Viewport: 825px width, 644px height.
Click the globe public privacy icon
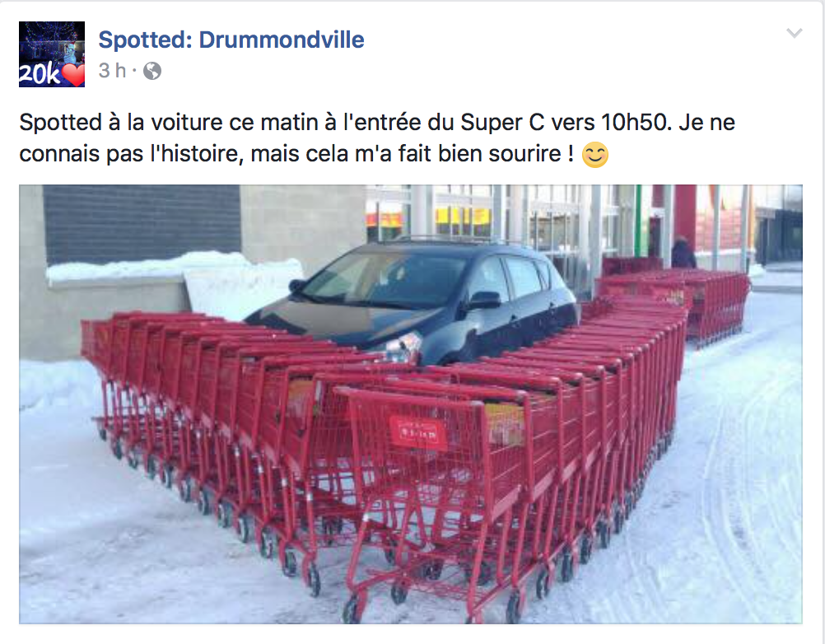tap(152, 71)
